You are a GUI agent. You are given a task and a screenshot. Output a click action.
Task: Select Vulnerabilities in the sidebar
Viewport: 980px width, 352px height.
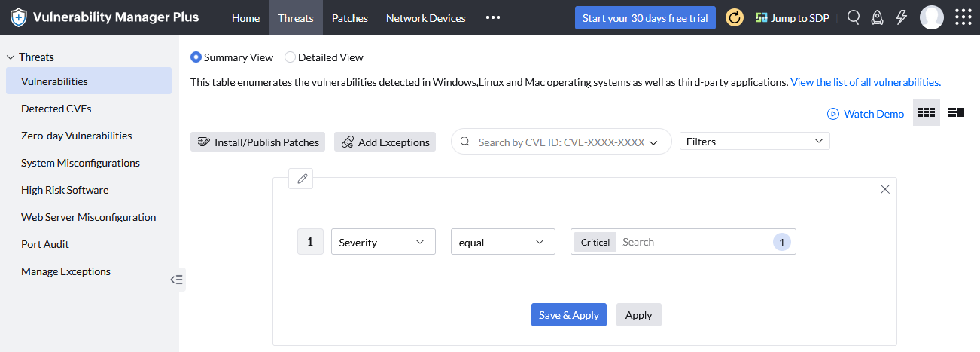pyautogui.click(x=89, y=81)
